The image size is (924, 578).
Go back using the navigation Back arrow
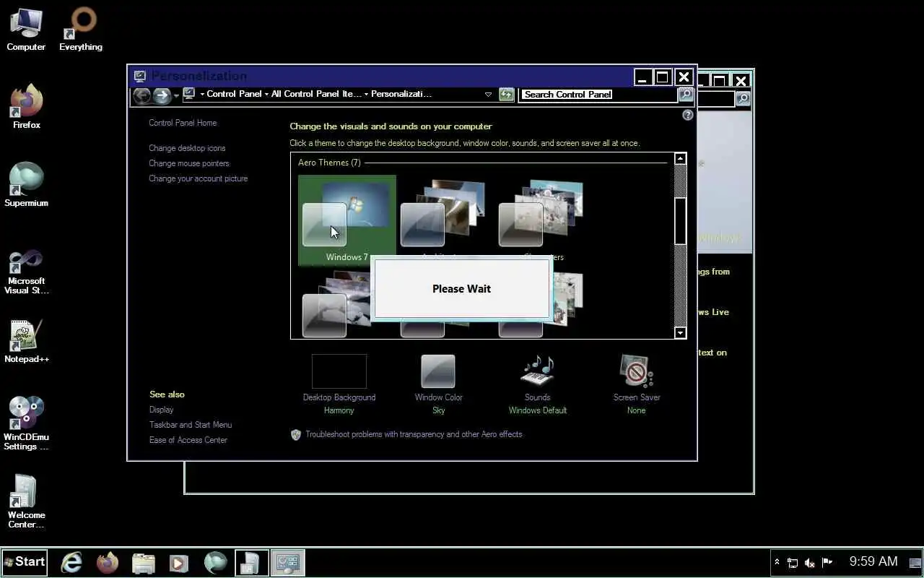coord(142,95)
